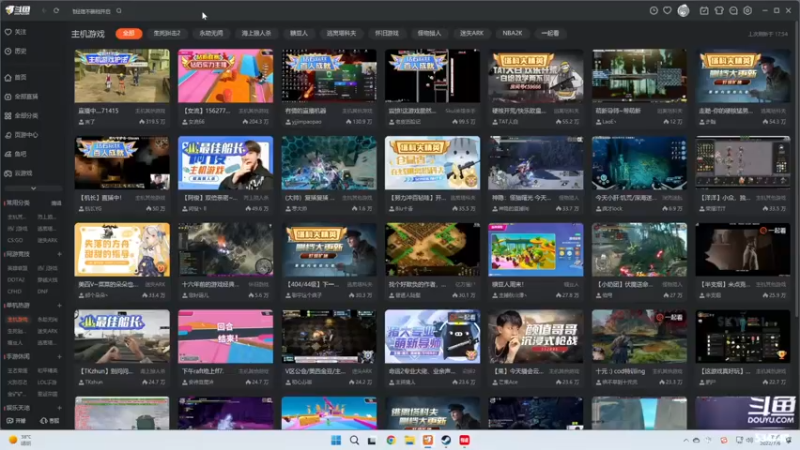Open the messages bubble icon at top right

[733, 11]
